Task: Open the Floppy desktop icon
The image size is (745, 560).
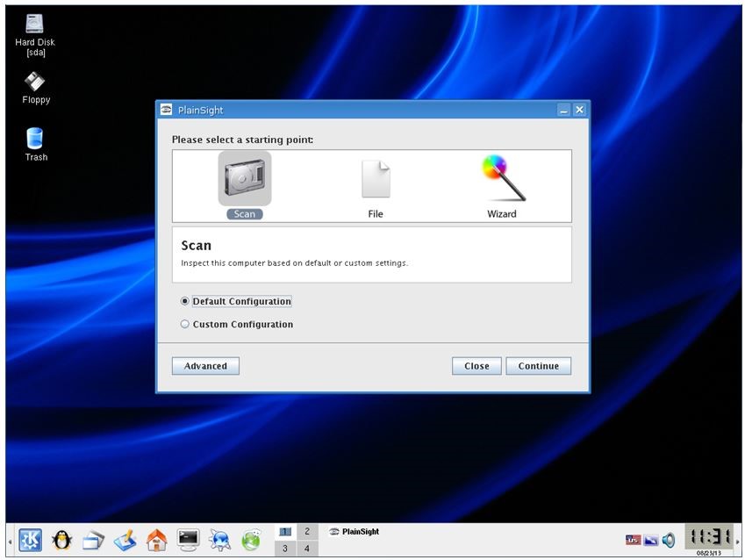Action: [35, 83]
